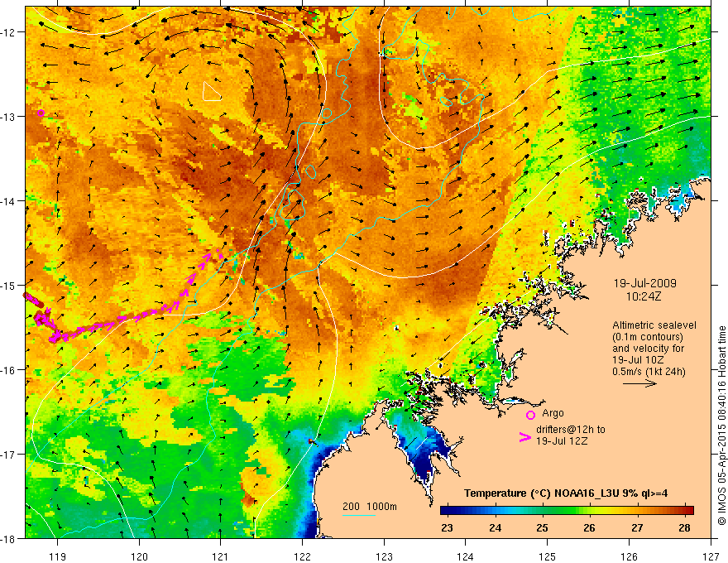Click the '-12' latitude axis label
This screenshot has height=563, width=728.
click(x=8, y=32)
